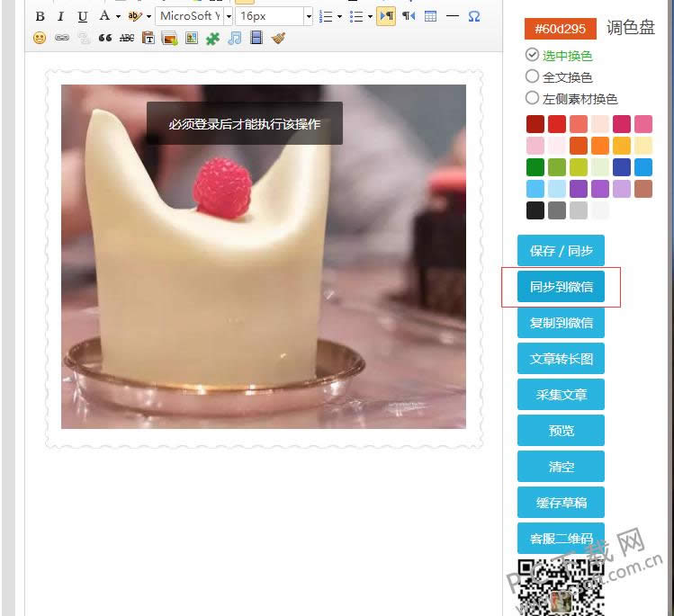The image size is (674, 616).
Task: Insert special character (Omega icon)
Action: point(474,16)
